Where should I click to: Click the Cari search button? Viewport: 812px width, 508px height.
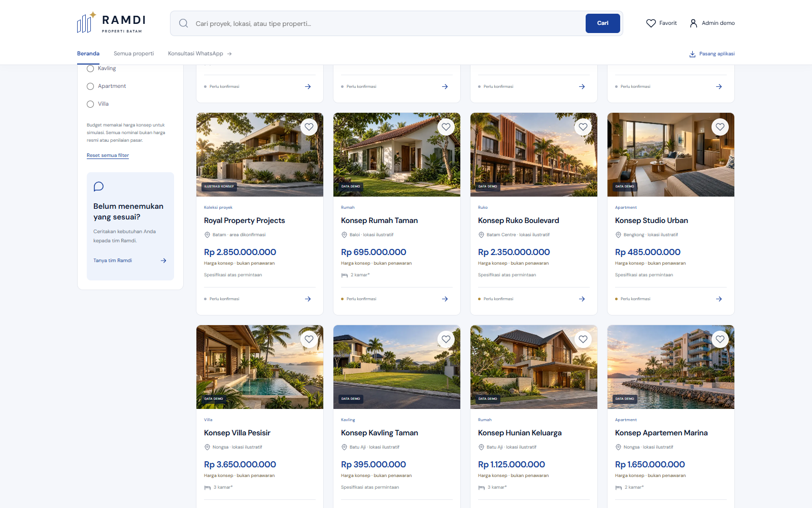pos(602,23)
